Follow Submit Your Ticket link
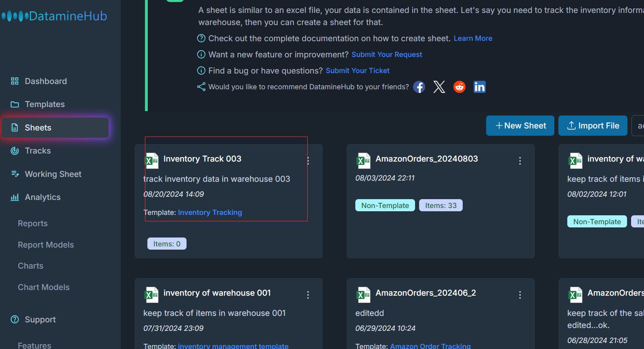This screenshot has width=644, height=349. [358, 71]
